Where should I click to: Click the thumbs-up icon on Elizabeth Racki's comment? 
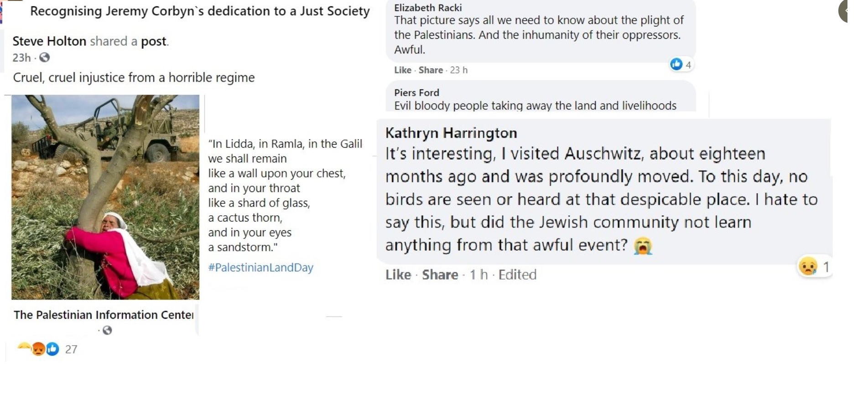[676, 64]
